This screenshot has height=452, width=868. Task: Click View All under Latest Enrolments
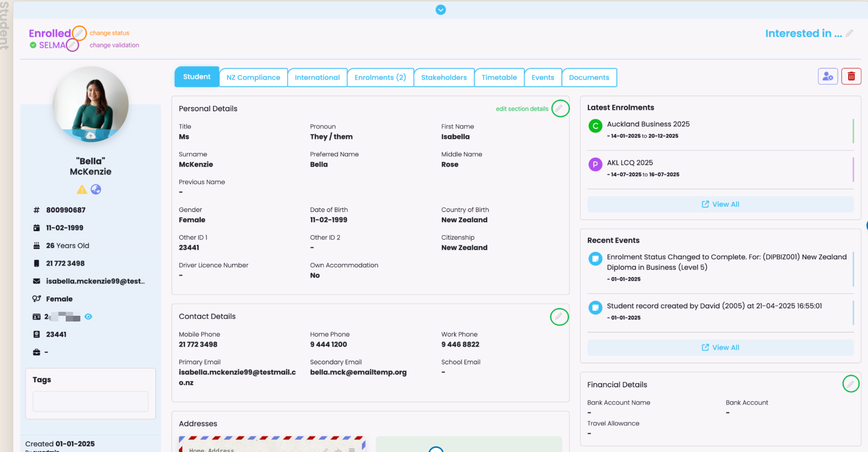720,204
